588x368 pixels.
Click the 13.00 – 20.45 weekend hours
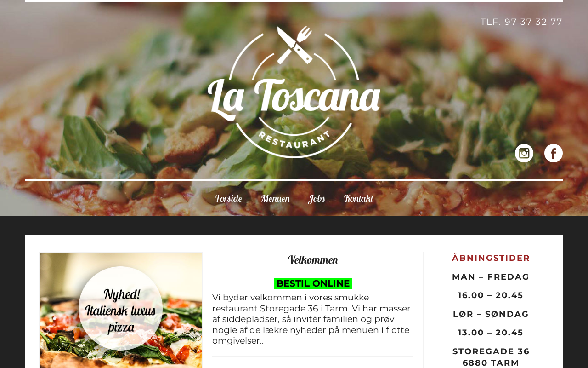click(491, 333)
